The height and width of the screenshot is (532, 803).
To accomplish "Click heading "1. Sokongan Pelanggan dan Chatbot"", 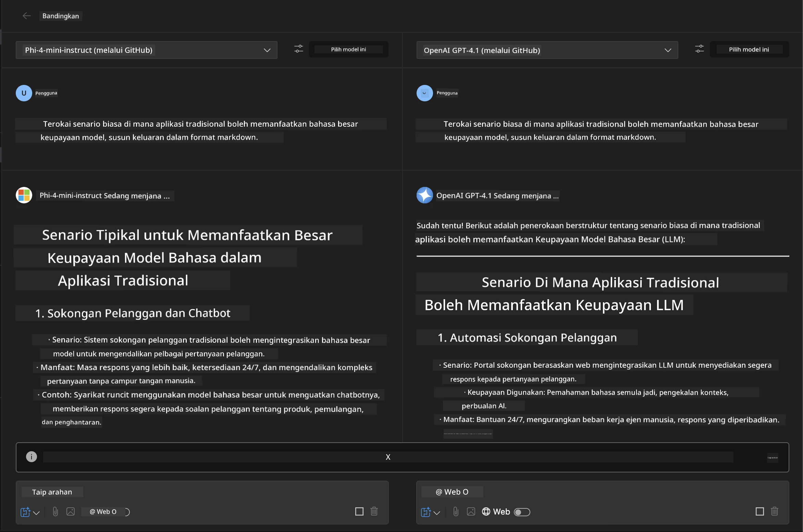I will [133, 313].
